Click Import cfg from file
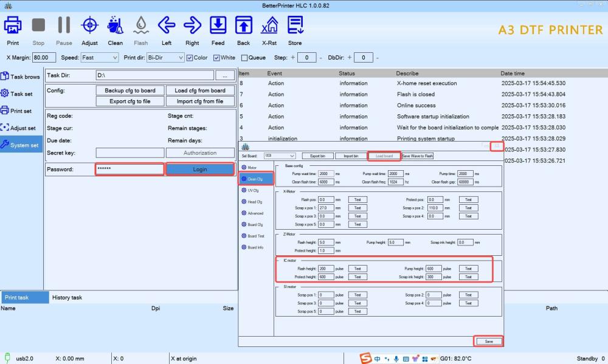Viewport: 608px width, 364px height. 200,101
